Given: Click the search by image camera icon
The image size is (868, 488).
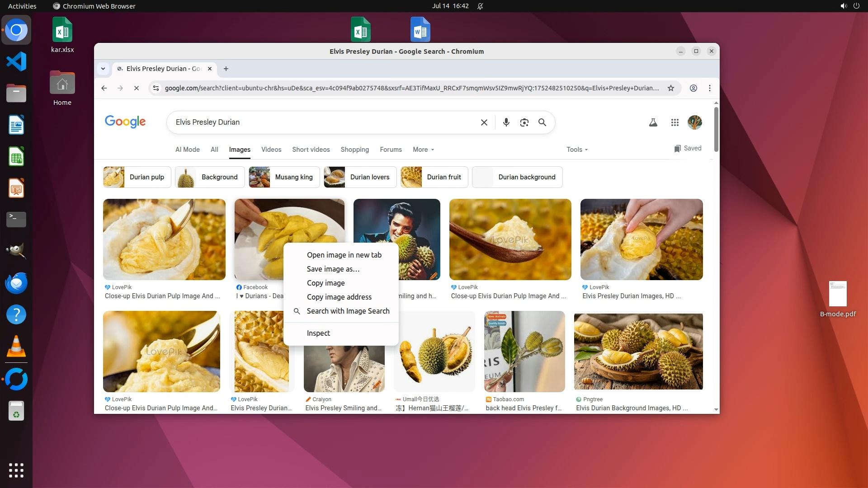Looking at the screenshot, I should (524, 122).
